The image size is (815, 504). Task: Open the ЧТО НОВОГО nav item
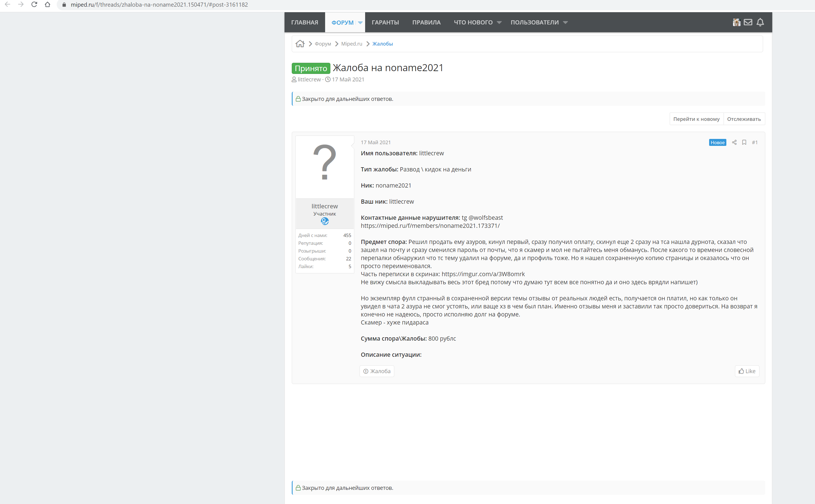pos(473,22)
